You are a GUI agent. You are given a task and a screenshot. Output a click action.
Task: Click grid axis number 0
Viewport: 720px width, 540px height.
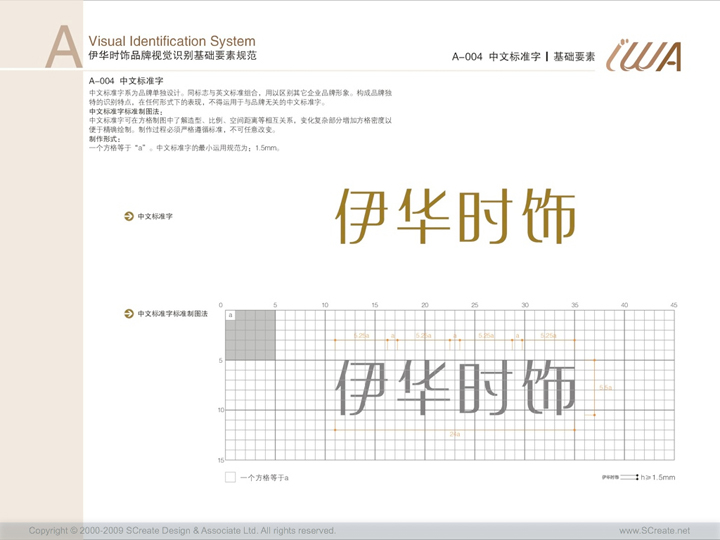[221, 305]
